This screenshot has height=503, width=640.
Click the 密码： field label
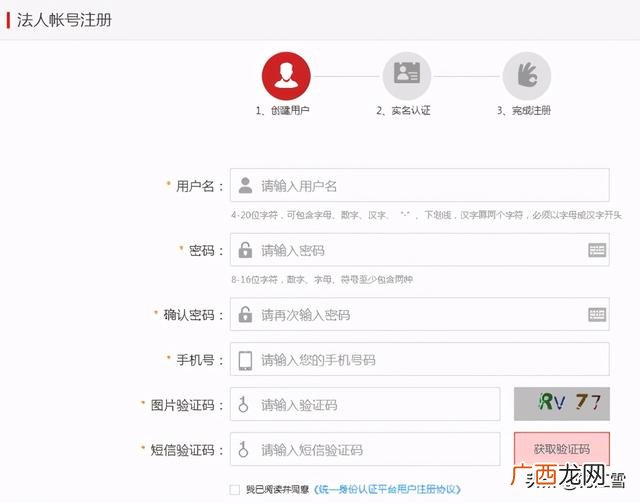pyautogui.click(x=206, y=250)
